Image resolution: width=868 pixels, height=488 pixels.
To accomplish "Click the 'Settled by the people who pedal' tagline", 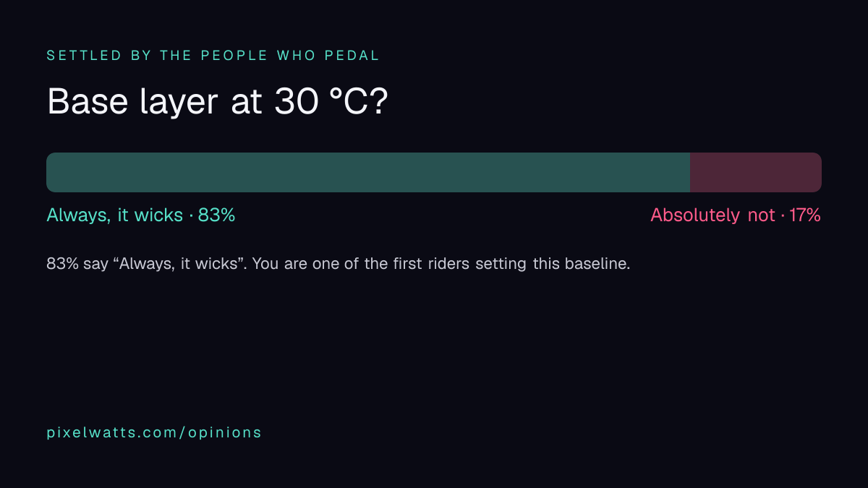I will coord(213,56).
